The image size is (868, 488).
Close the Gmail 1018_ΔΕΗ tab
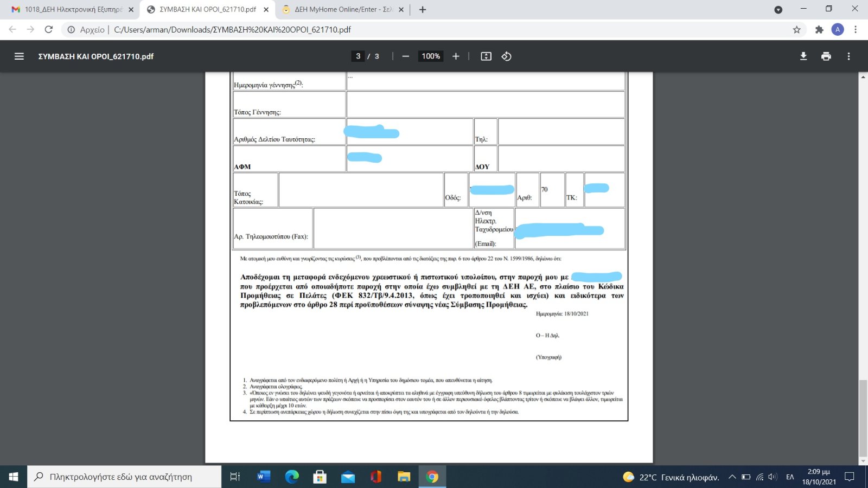[x=131, y=10]
